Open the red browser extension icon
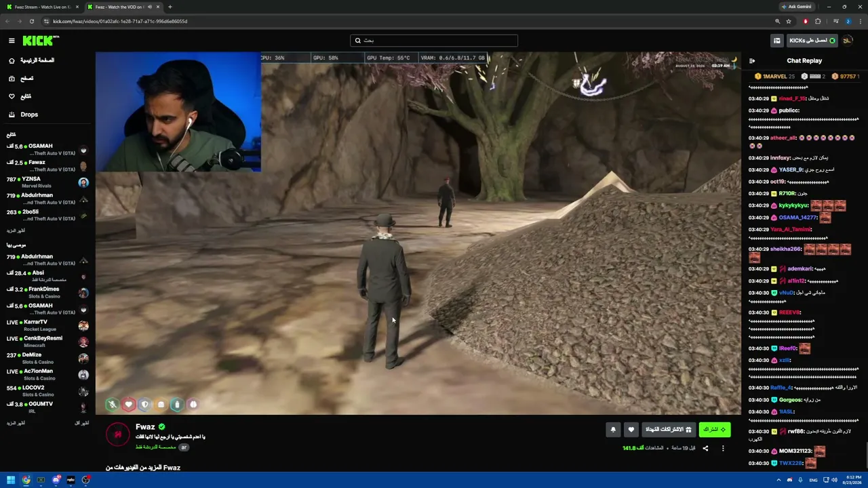The image size is (868, 488). [806, 21]
